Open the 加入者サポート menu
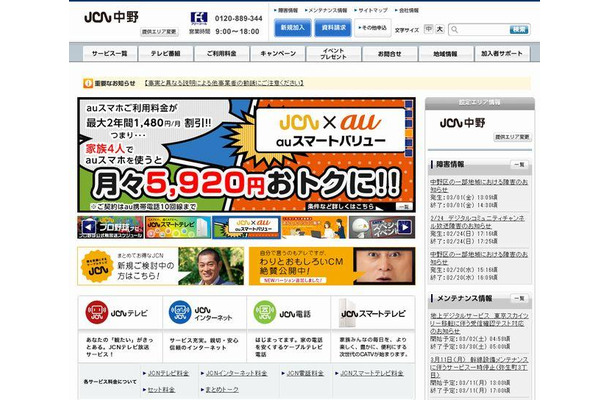 point(502,54)
